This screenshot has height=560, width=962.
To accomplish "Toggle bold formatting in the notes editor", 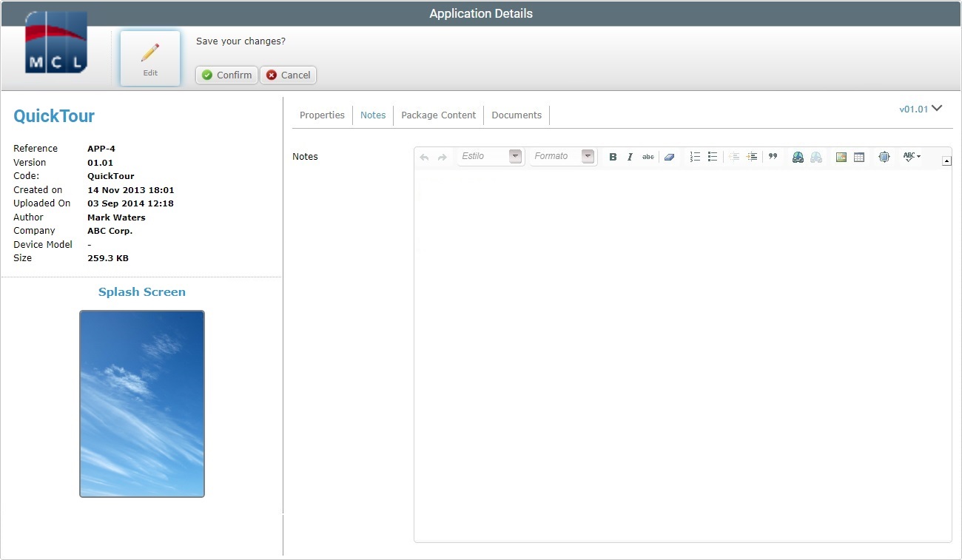I will click(613, 157).
